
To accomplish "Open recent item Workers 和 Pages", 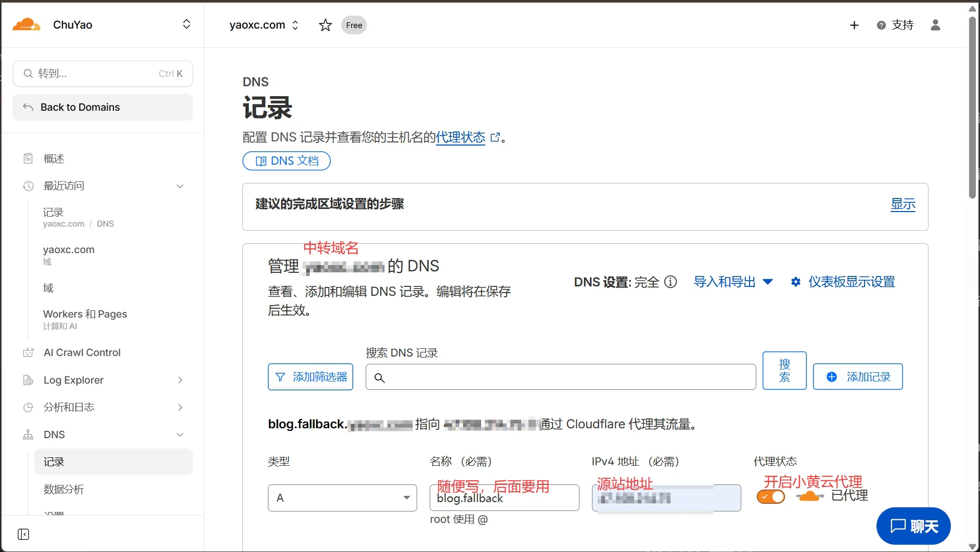I will point(85,319).
